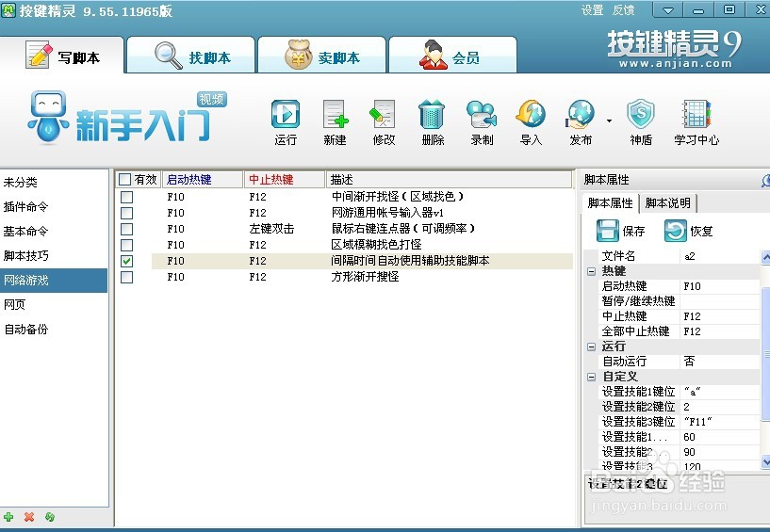
Task: Open the title bar dropdown menu button
Action: point(667,10)
